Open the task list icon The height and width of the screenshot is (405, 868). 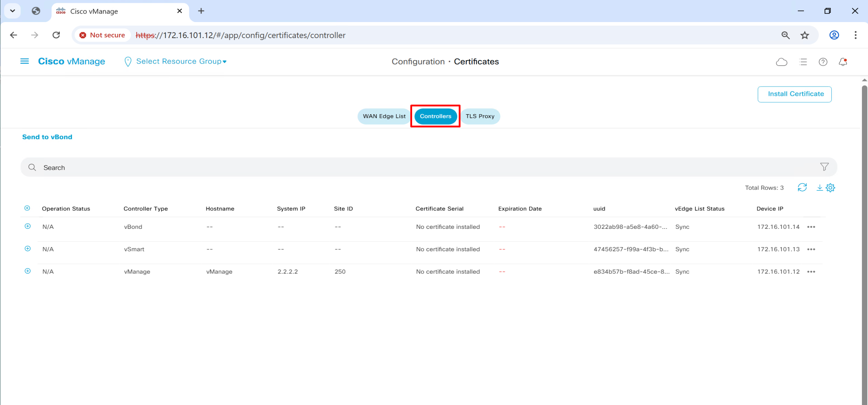tap(803, 62)
